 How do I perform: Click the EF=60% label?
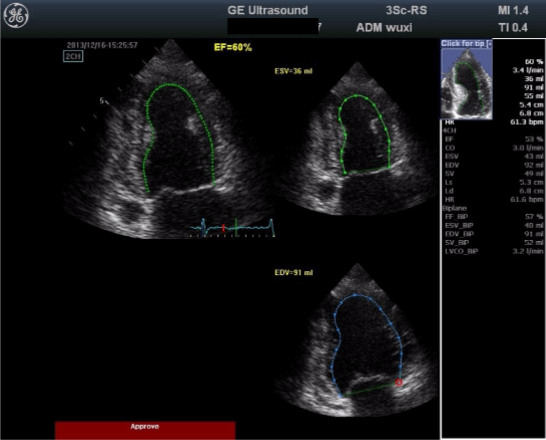(233, 47)
